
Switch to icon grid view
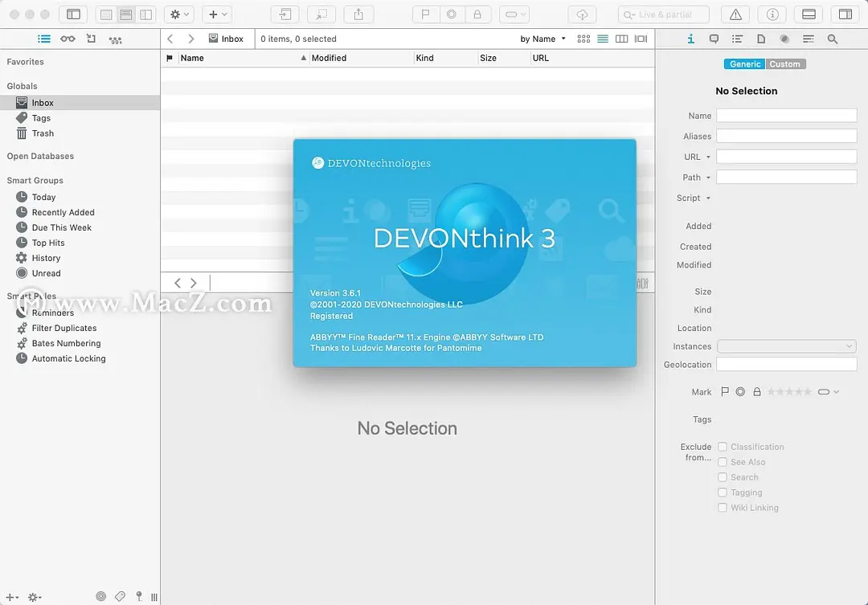pos(583,39)
